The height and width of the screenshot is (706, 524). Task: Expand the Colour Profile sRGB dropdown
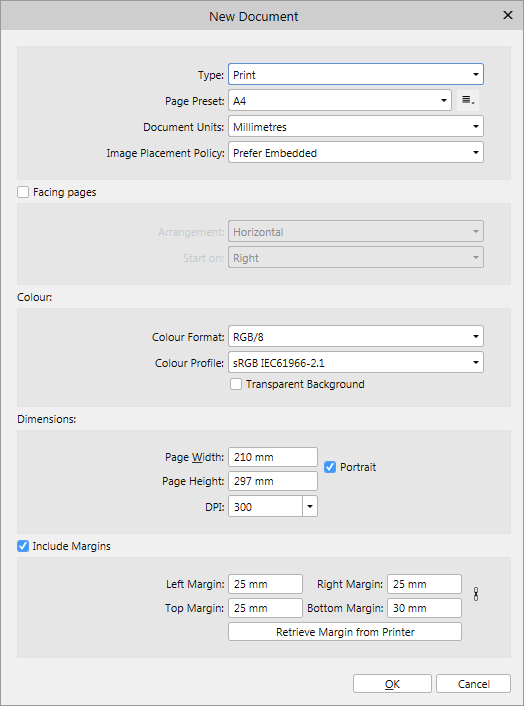click(356, 362)
